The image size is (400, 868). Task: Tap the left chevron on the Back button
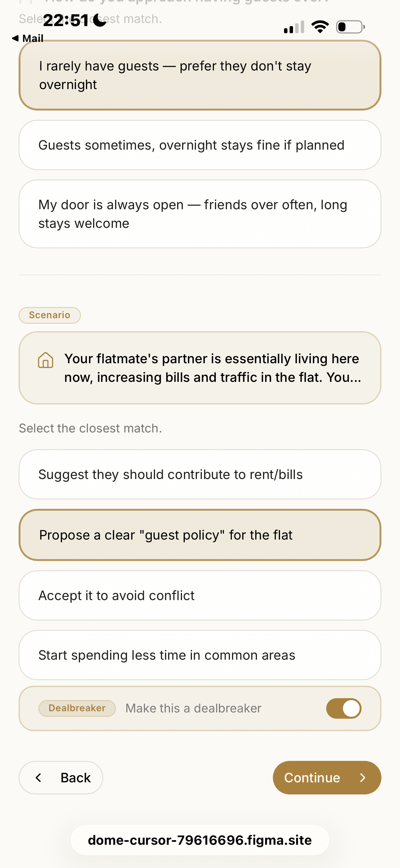tap(39, 778)
